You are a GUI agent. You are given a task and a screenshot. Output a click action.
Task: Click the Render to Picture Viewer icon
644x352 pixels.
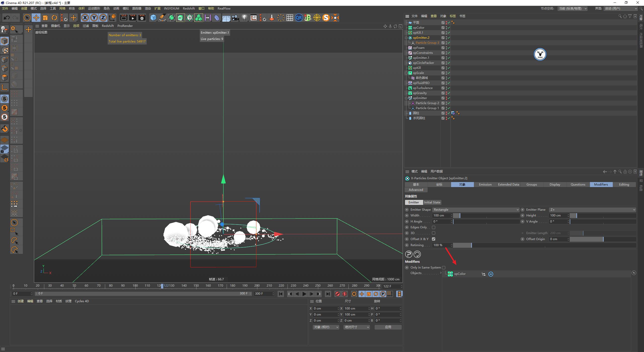(133, 18)
